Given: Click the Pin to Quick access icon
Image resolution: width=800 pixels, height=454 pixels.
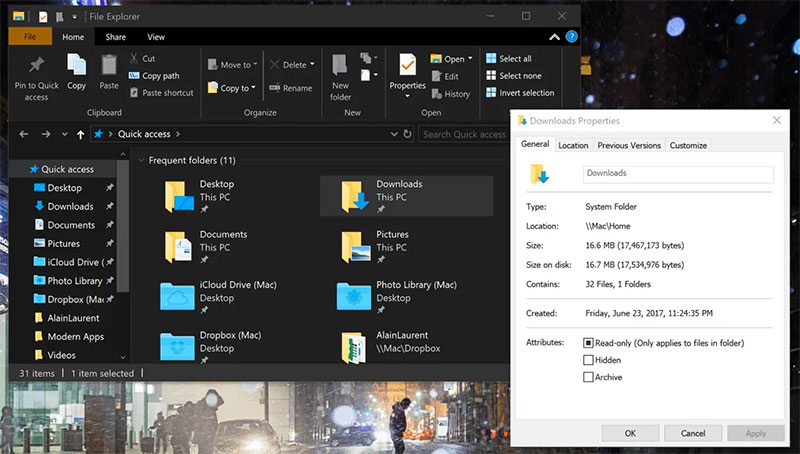Looking at the screenshot, I should 36,66.
